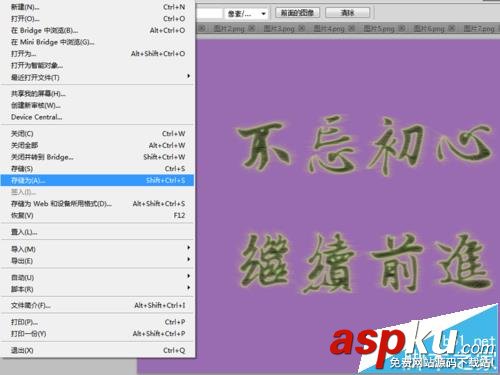500x375 pixels.
Task: Choose 关闭(C) Ctrl+W menu entry
Action: (x=97, y=134)
